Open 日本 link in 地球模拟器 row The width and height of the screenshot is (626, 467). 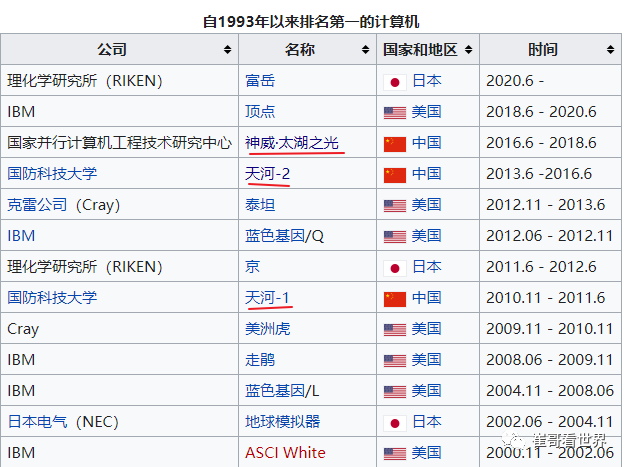click(427, 421)
